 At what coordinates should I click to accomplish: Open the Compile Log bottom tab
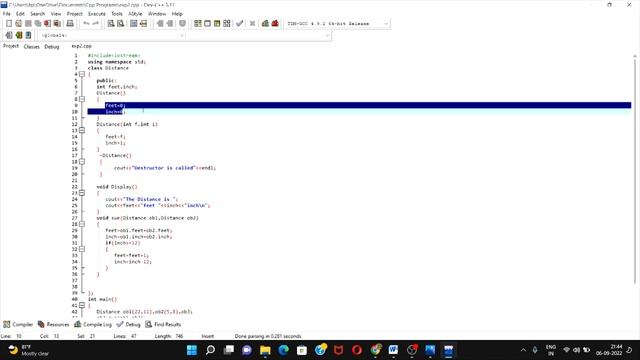coord(93,324)
